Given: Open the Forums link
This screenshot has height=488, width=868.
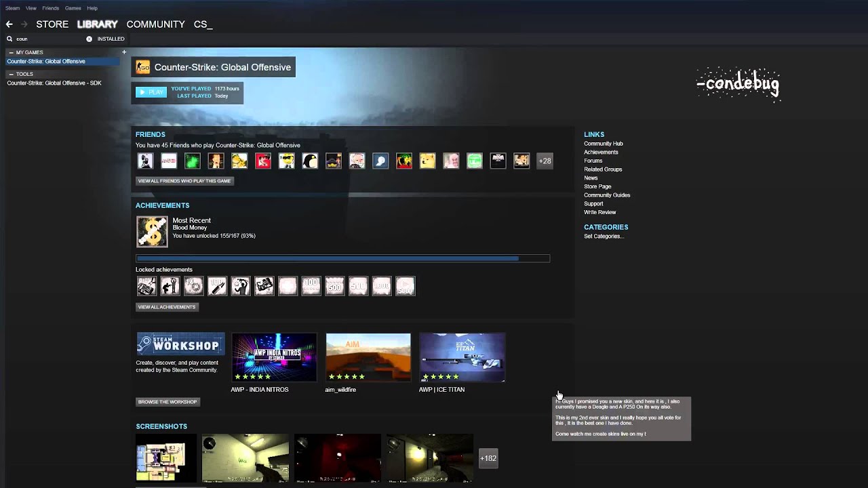Looking at the screenshot, I should coord(593,161).
